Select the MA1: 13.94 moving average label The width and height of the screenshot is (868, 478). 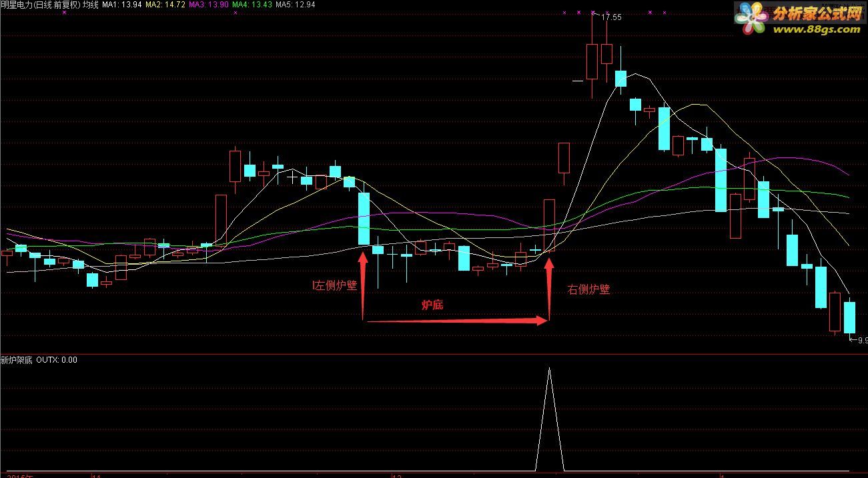point(121,5)
